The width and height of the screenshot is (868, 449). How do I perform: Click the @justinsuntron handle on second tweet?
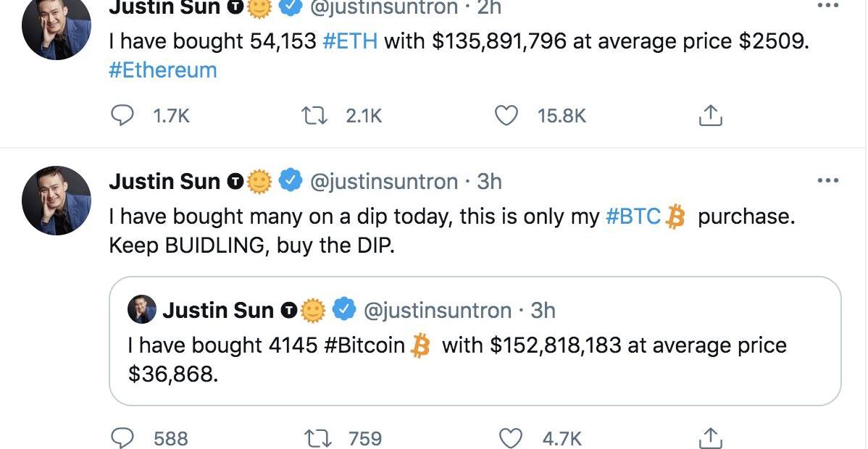click(x=383, y=181)
